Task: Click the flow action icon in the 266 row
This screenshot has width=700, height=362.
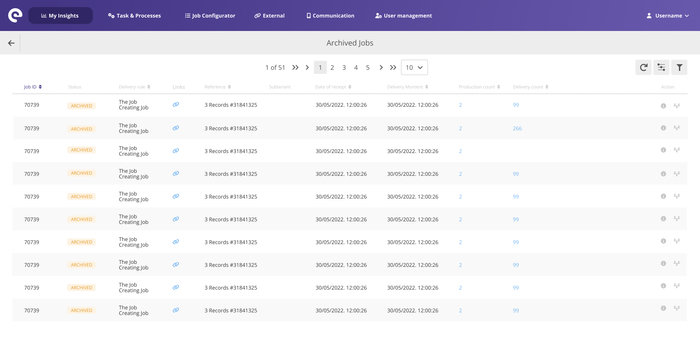Action: [677, 128]
